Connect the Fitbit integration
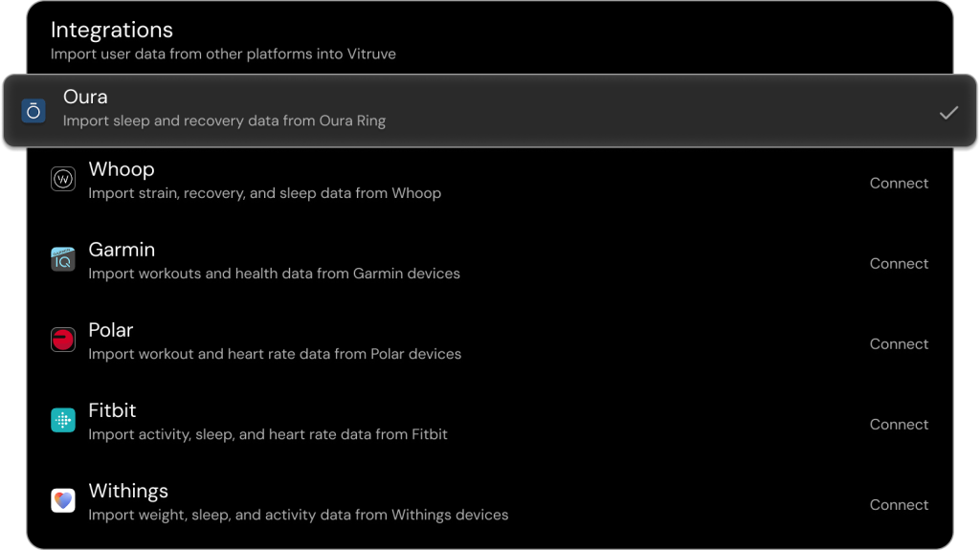980x550 pixels. coord(899,424)
